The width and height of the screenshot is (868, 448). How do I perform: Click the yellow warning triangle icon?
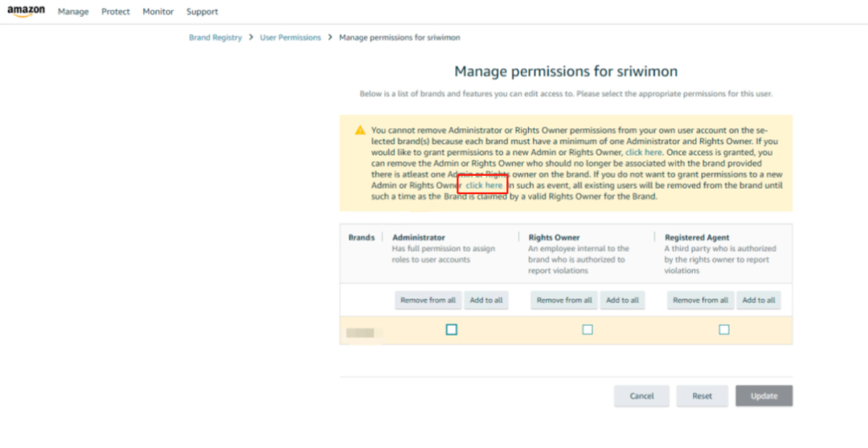point(360,130)
